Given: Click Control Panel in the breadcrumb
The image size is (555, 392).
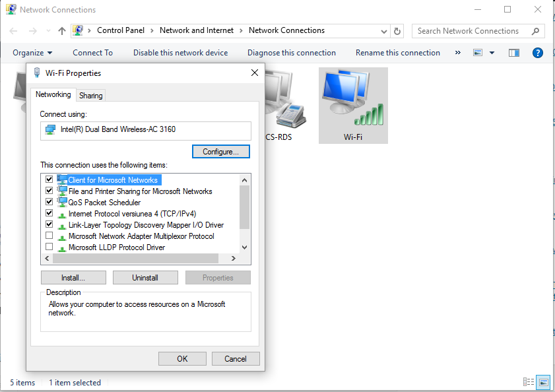Looking at the screenshot, I should (x=121, y=30).
